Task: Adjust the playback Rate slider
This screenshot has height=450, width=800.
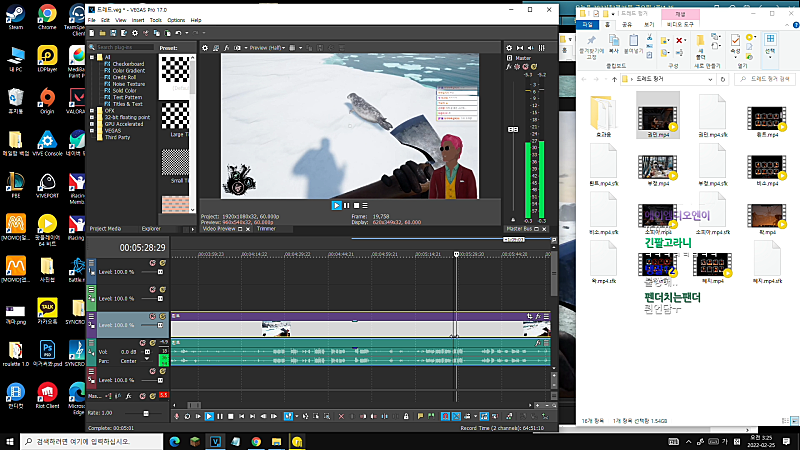Action: [146, 413]
